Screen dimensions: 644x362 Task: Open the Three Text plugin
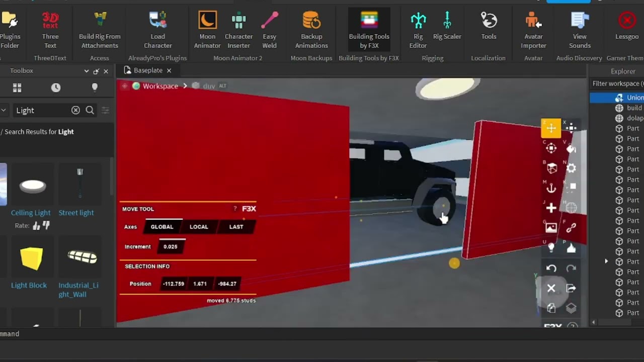coord(50,30)
